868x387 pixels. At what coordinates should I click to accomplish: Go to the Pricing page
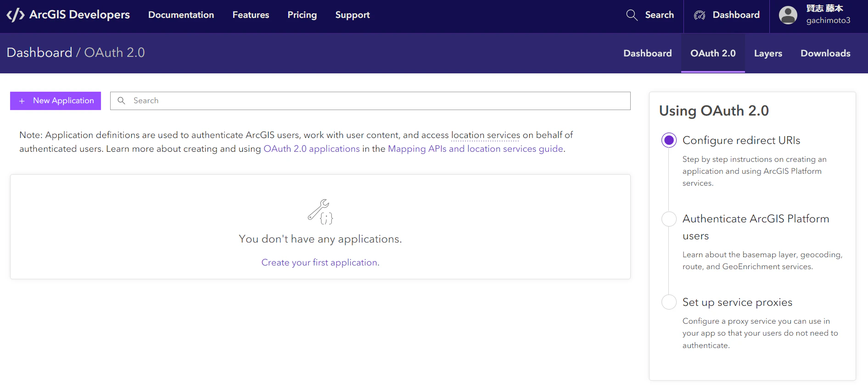click(x=302, y=15)
